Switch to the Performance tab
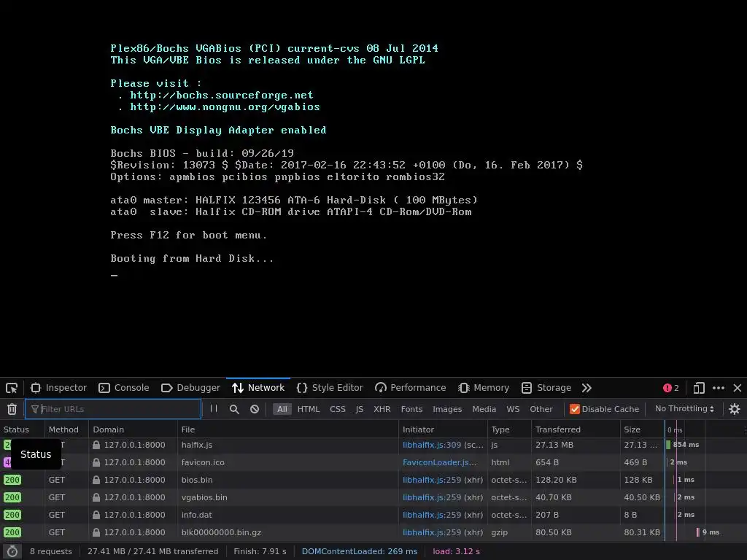Image resolution: width=747 pixels, height=560 pixels. tap(411, 388)
